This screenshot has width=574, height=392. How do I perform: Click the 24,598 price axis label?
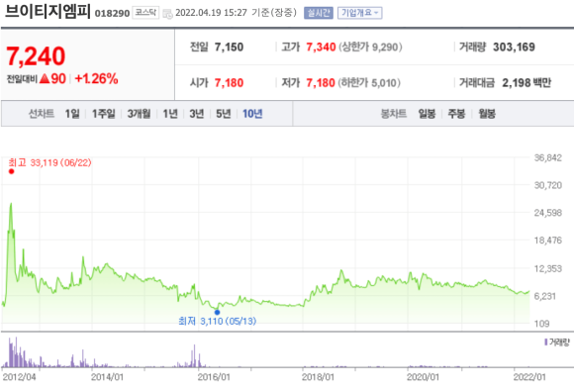click(547, 213)
